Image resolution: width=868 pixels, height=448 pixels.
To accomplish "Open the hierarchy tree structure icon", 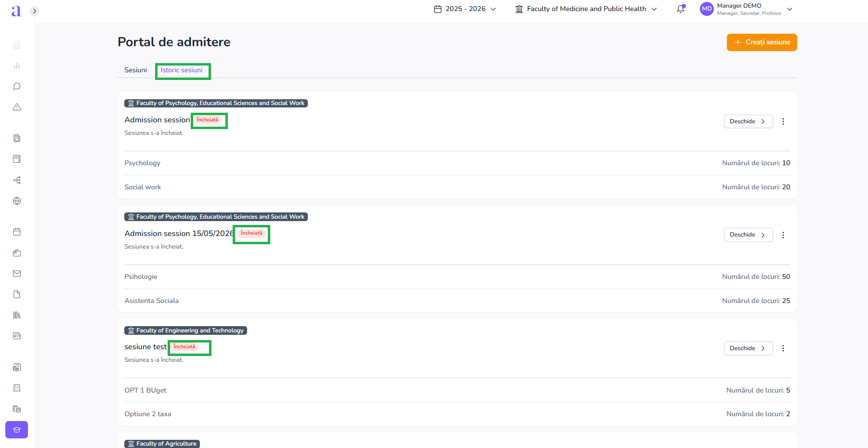I will pos(17,180).
